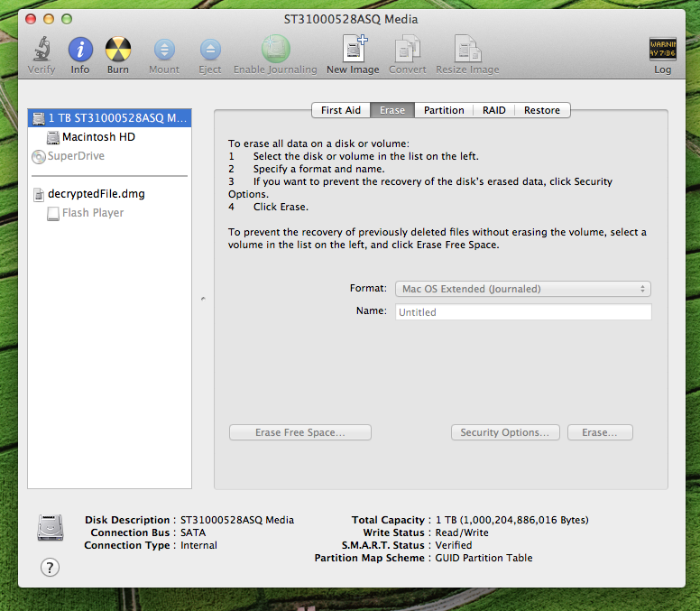The image size is (700, 611).
Task: Open disk Info from toolbar
Action: 80,49
